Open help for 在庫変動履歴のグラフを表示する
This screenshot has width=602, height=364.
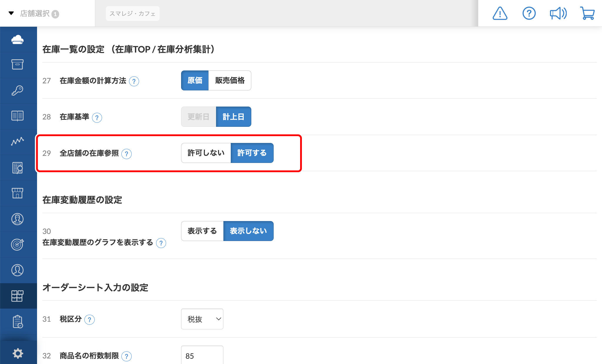point(161,243)
